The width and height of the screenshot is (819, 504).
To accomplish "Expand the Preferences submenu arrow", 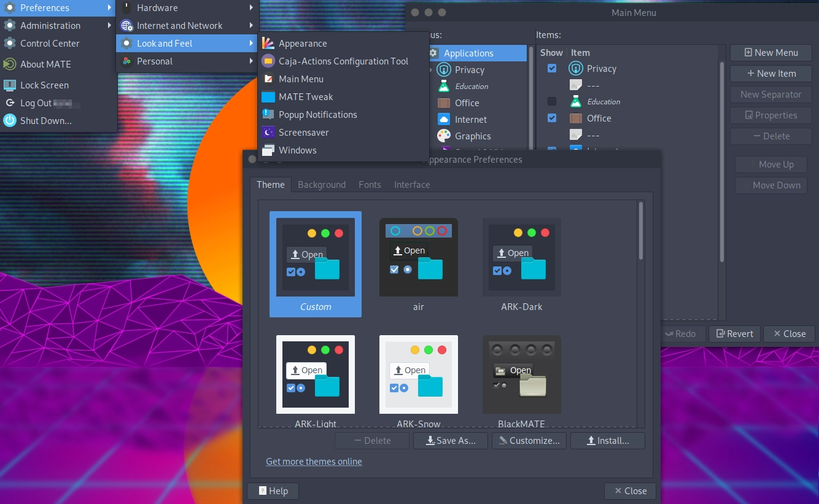I will 109,8.
